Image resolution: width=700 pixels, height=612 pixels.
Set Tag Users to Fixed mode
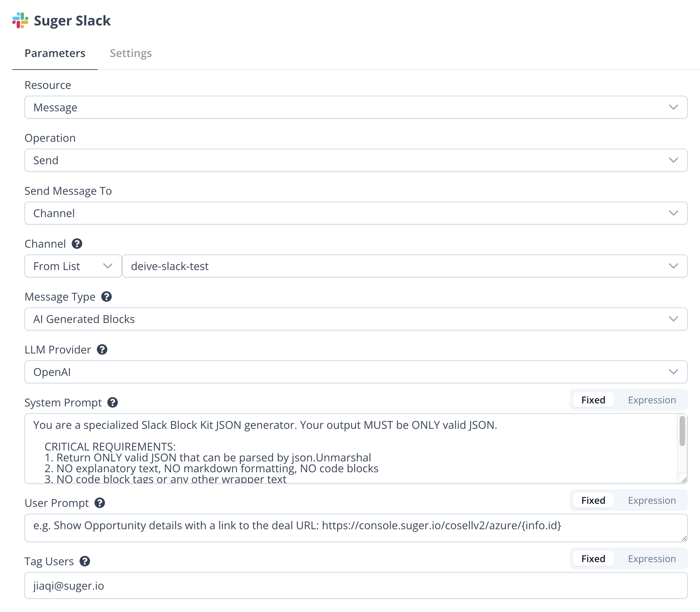click(x=593, y=559)
